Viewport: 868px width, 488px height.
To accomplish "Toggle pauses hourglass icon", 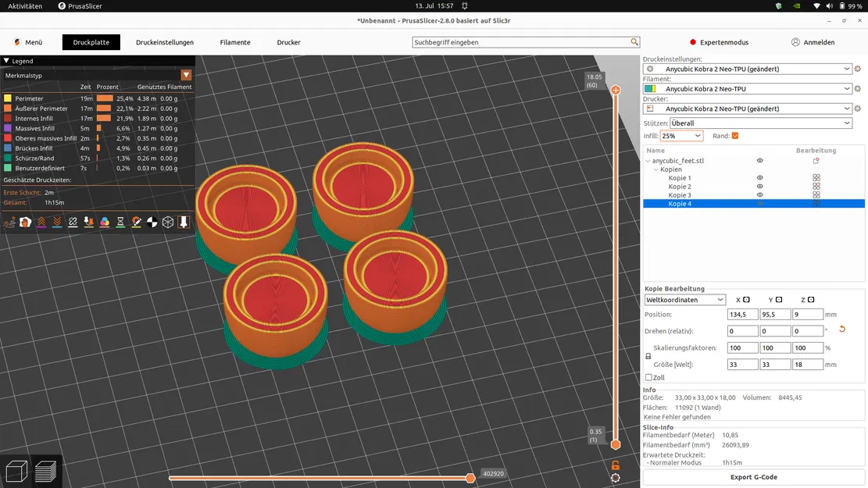I will [120, 223].
